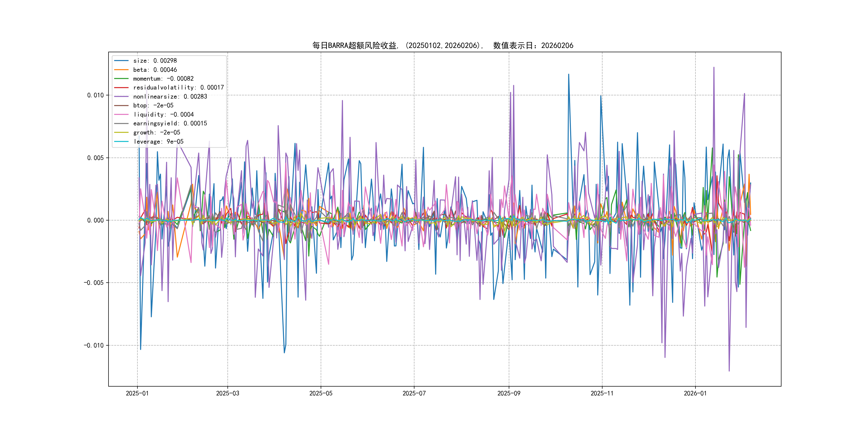868x434 pixels.
Task: Select the earningsyield legend entry
Action: click(x=170, y=124)
